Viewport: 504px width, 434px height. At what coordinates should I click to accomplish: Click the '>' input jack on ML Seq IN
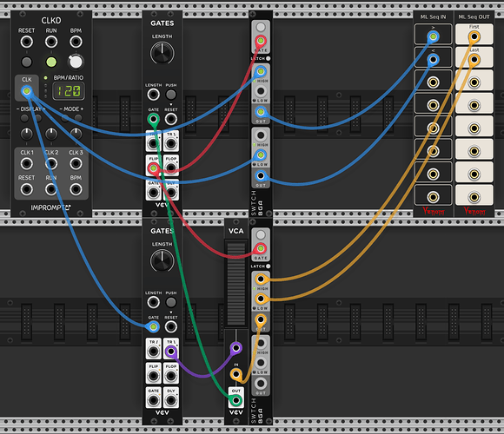coord(434,36)
